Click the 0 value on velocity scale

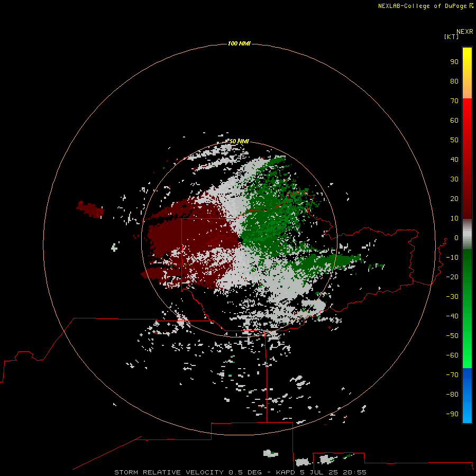pos(456,237)
